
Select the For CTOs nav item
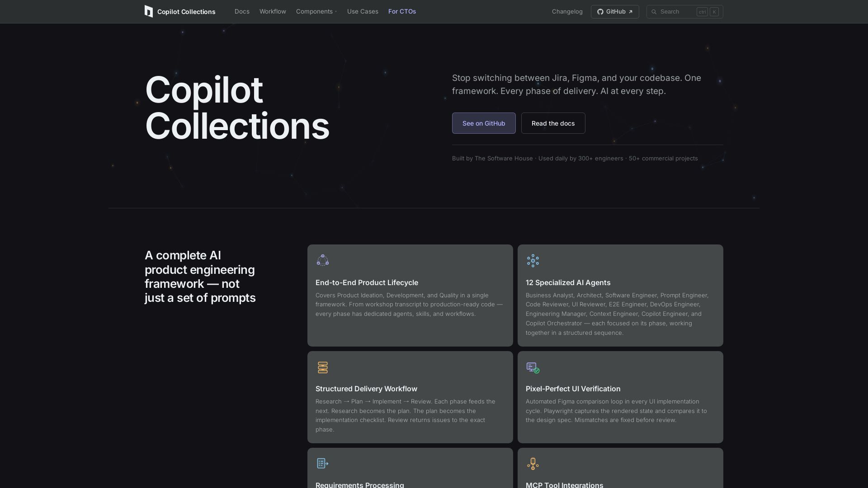[x=402, y=11]
